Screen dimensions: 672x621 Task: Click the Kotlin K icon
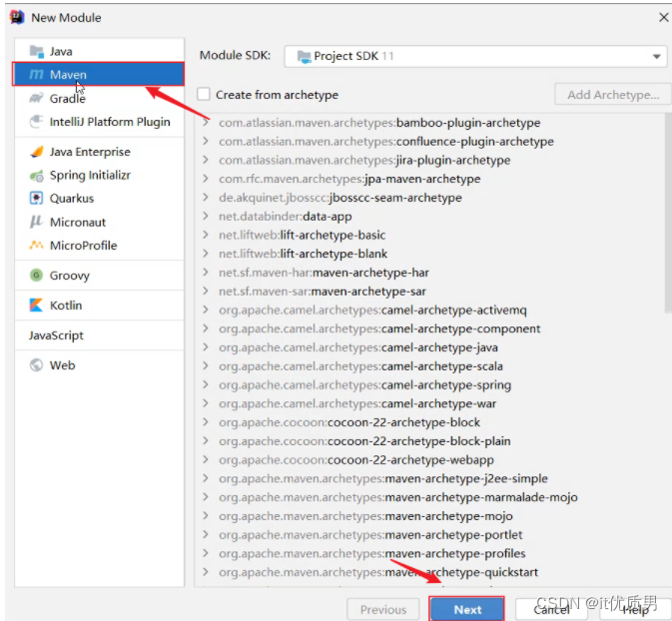click(x=36, y=306)
